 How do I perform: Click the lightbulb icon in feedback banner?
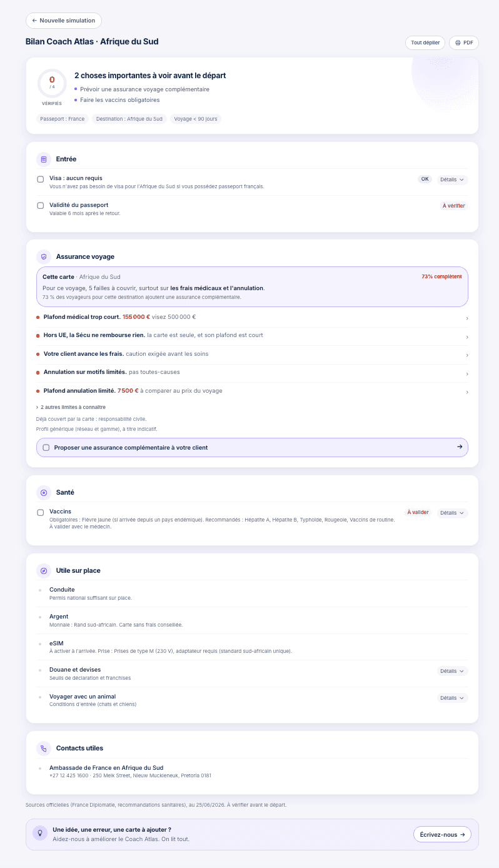(40, 833)
